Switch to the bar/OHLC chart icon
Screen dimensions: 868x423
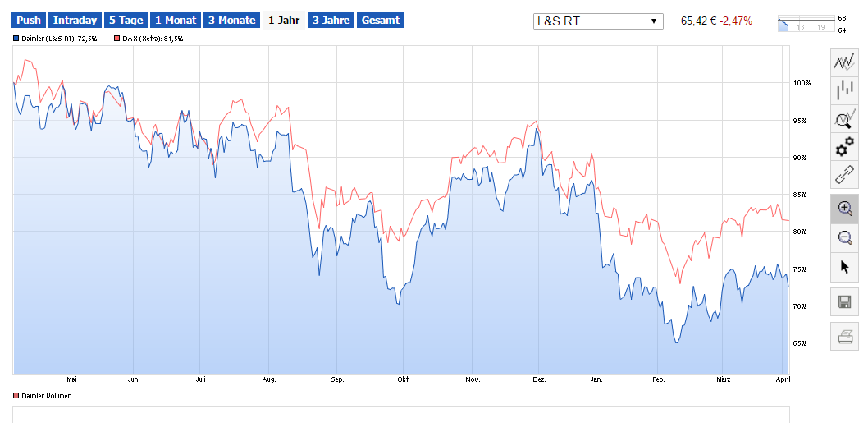844,90
